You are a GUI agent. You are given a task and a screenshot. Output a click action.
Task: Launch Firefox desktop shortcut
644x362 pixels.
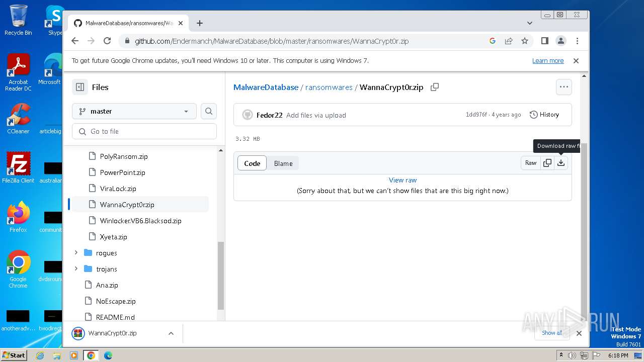[18, 217]
